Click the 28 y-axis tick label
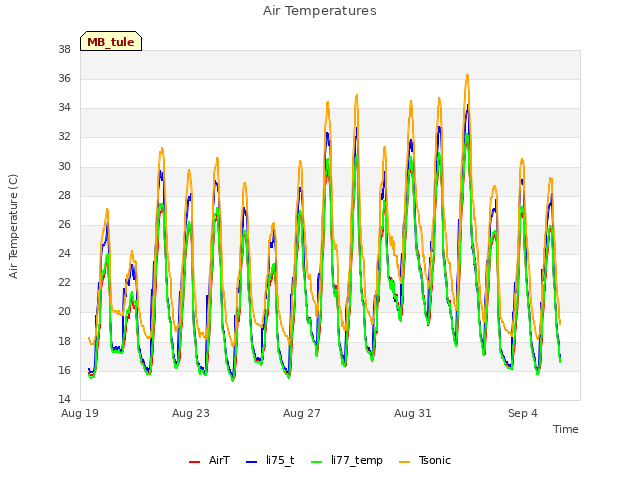Viewport: 640px width, 480px height. (64, 196)
